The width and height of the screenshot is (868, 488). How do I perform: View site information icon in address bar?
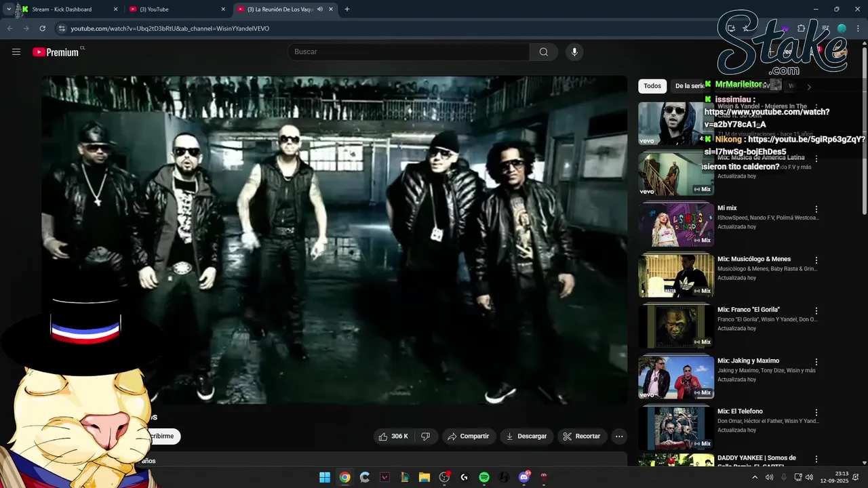click(61, 28)
